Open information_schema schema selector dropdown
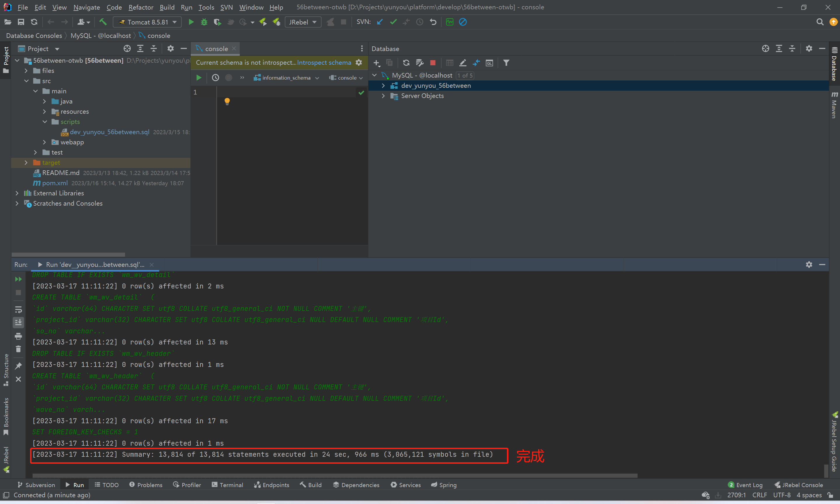840x504 pixels. pyautogui.click(x=286, y=78)
